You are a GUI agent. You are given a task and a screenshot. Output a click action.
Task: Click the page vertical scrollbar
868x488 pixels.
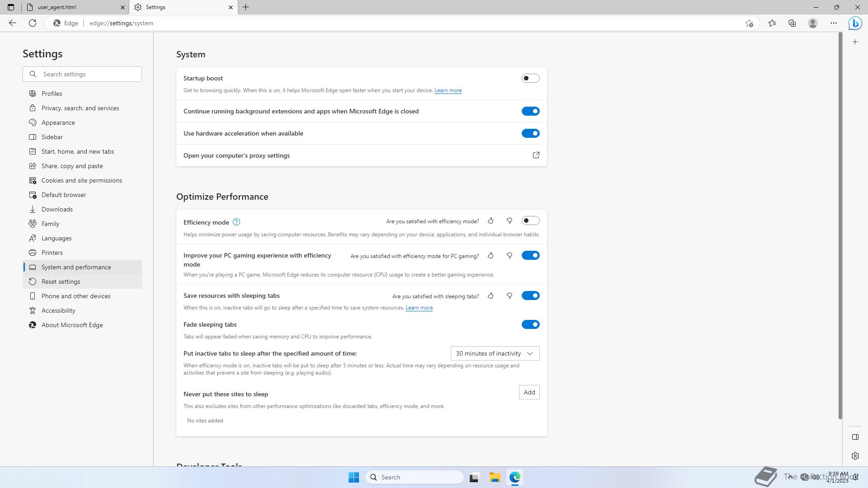tap(840, 226)
